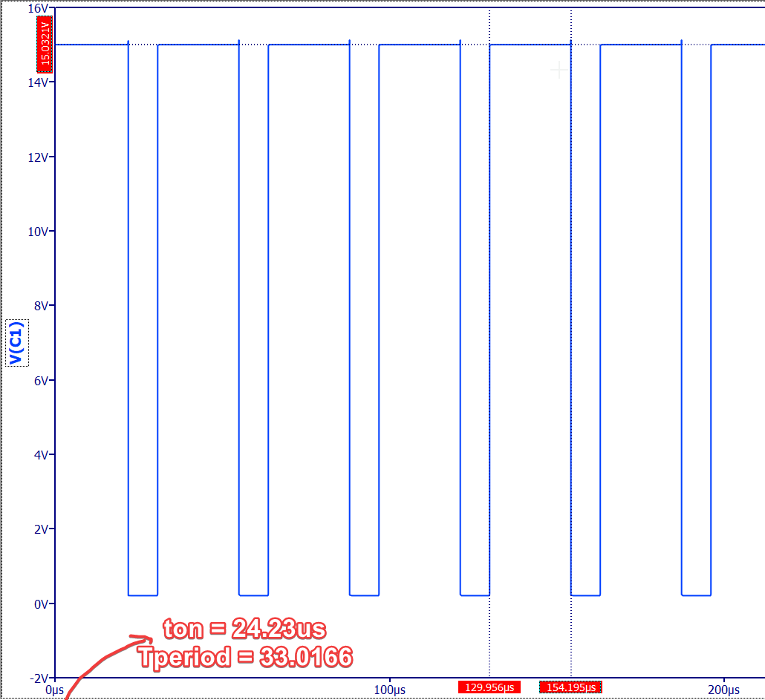
Task: Click the 200µs x-axis label
Action: tap(724, 689)
